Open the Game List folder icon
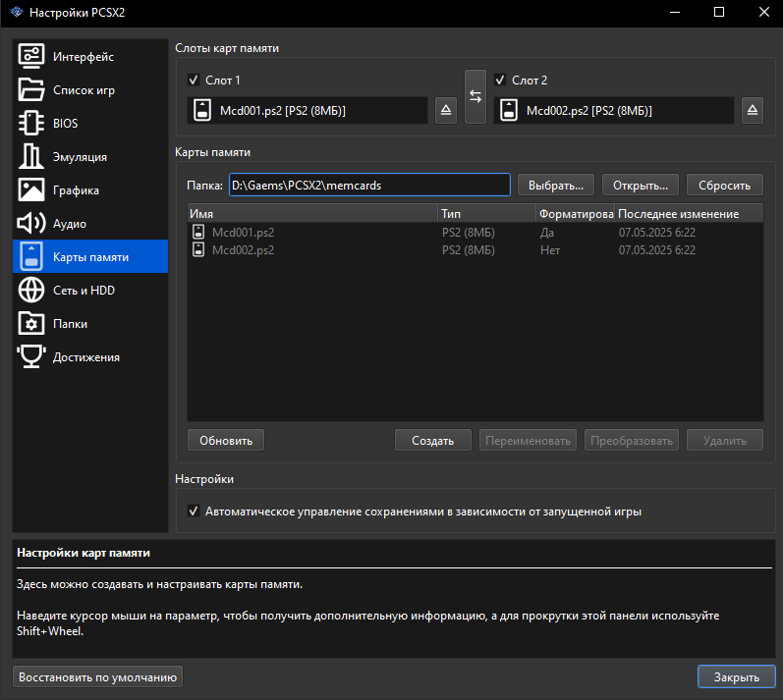783x700 pixels. point(31,90)
